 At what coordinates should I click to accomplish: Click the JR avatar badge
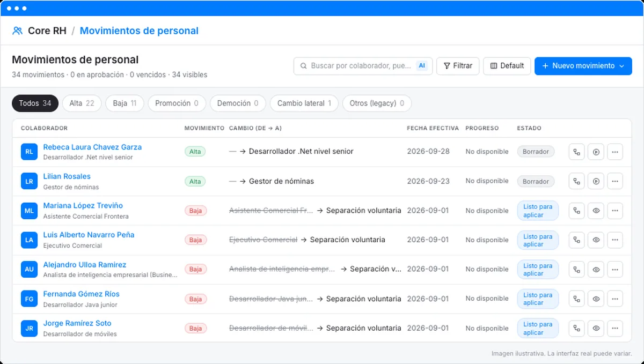pos(29,328)
